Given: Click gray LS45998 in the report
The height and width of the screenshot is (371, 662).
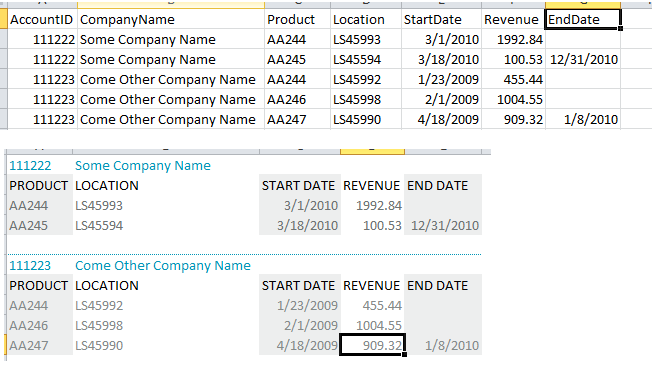Looking at the screenshot, I should (99, 325).
